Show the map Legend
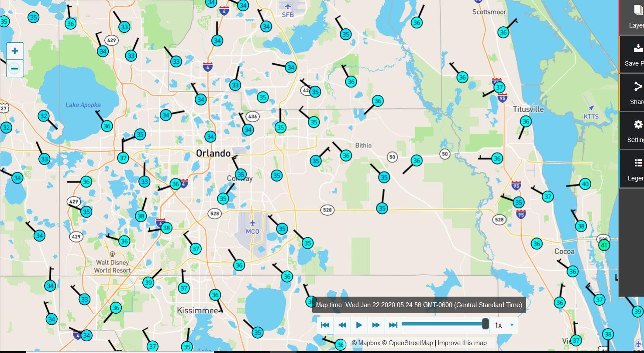The image size is (644, 353). pyautogui.click(x=637, y=169)
